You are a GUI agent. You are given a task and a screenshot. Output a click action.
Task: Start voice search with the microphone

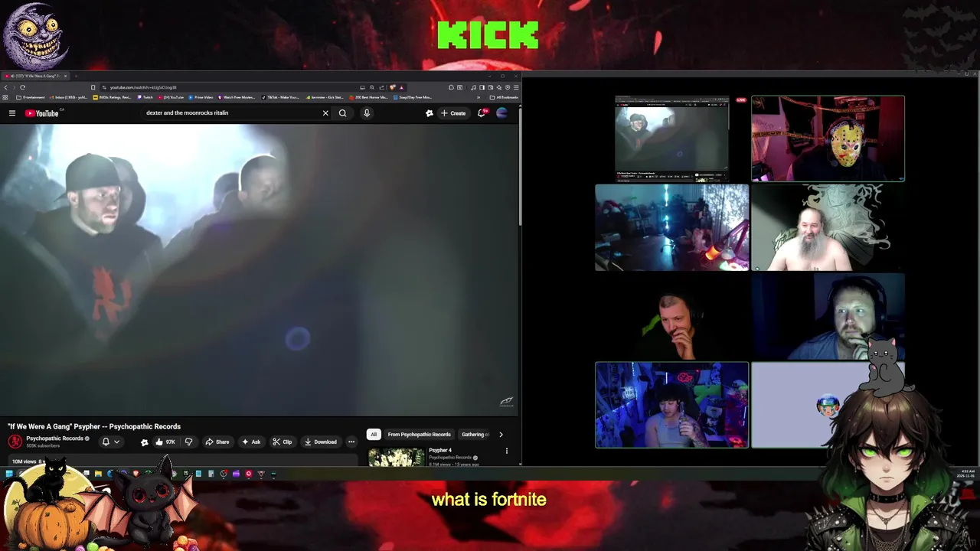[x=367, y=113]
